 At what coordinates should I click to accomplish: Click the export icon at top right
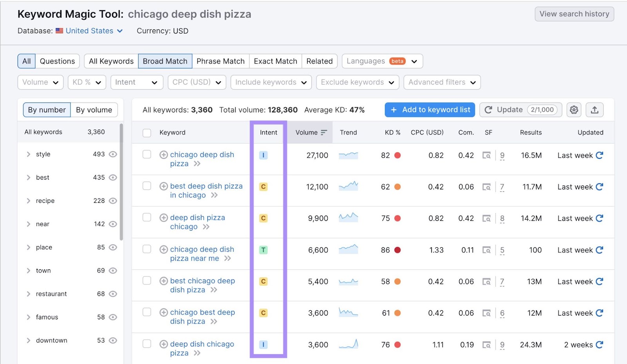[594, 110]
